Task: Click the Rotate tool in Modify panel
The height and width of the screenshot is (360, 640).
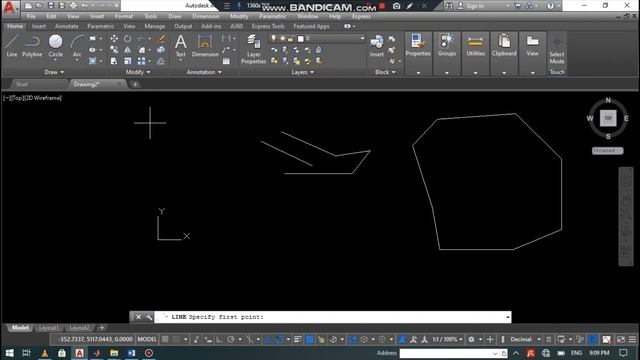Action: pyautogui.click(x=128, y=38)
